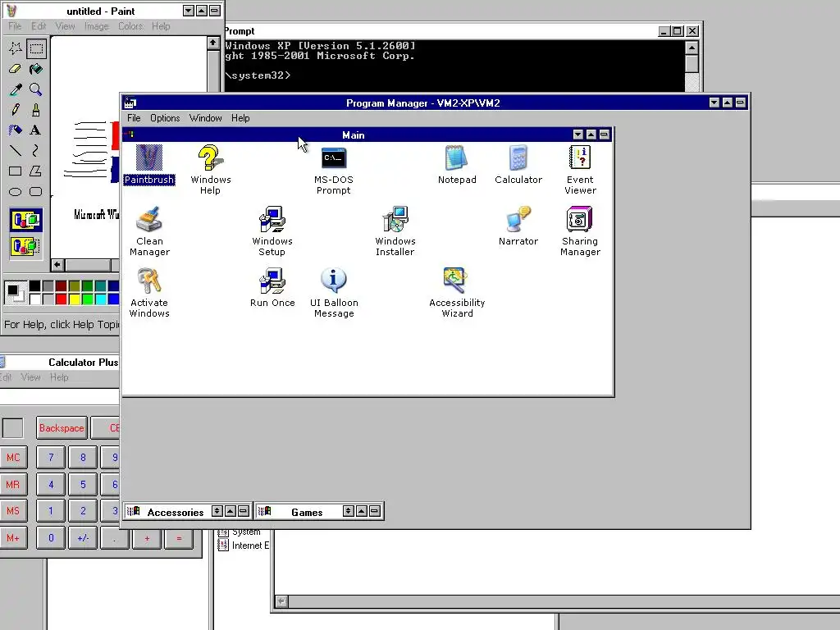Pick the Pencil tool in Paint
Image resolution: width=840 pixels, height=630 pixels.
point(15,110)
